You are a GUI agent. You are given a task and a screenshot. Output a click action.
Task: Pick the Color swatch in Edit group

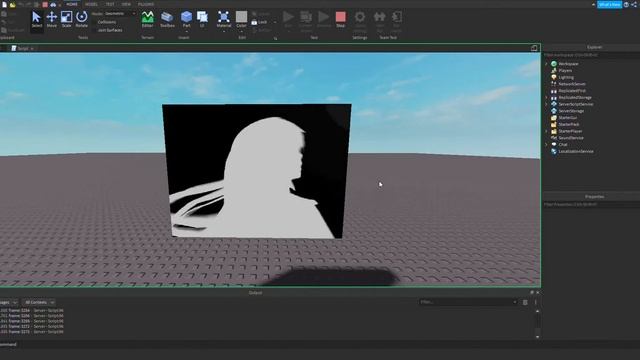[x=241, y=17]
